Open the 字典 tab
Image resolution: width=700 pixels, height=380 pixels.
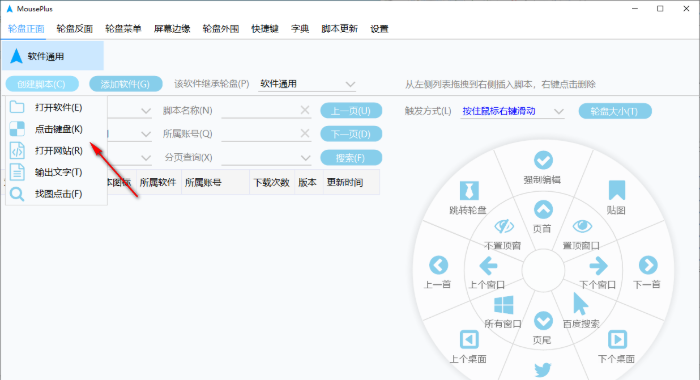tap(300, 29)
